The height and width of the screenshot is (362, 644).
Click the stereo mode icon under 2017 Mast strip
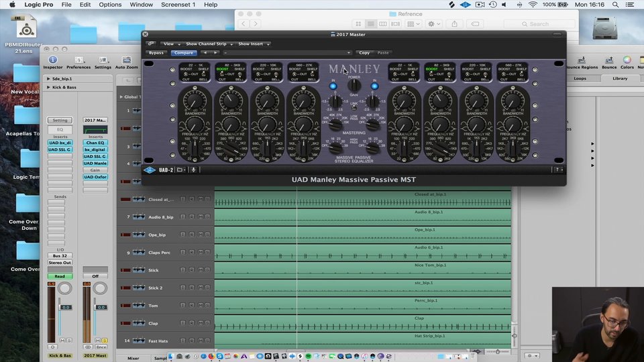click(x=88, y=347)
